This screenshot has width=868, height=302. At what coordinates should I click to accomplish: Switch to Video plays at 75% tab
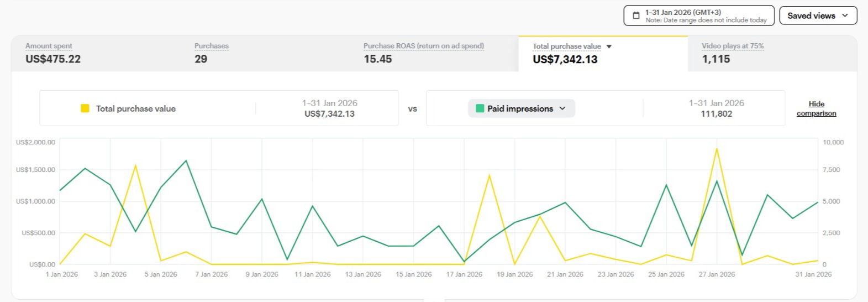[732, 53]
